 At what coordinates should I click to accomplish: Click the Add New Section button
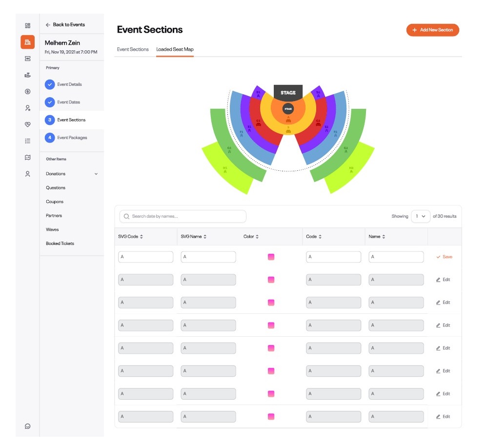[x=432, y=30]
